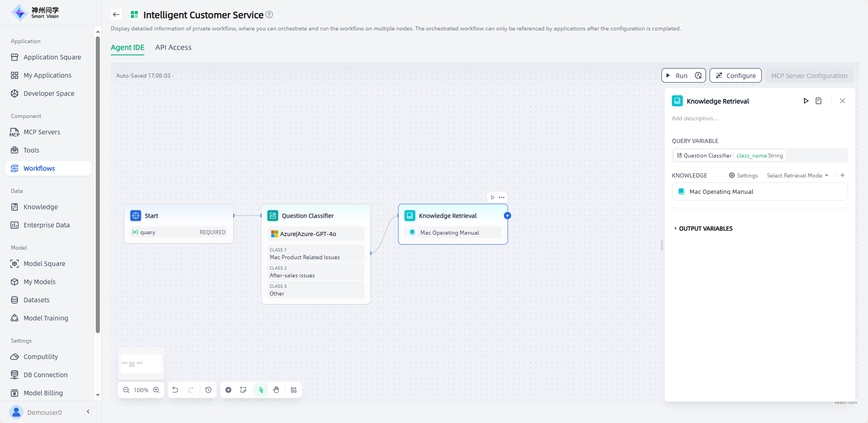Screen dimensions: 868x423
Task: Switch to the API Access tab
Action: [173, 47]
